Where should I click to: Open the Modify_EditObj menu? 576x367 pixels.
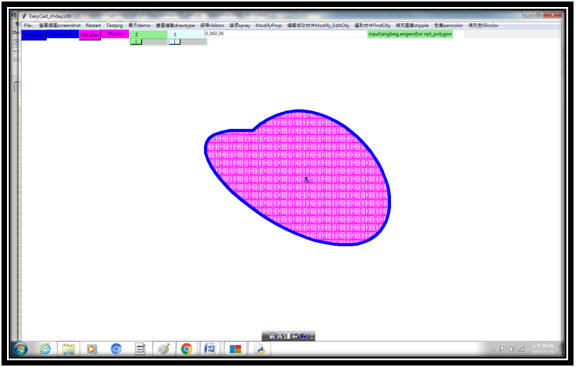318,26
